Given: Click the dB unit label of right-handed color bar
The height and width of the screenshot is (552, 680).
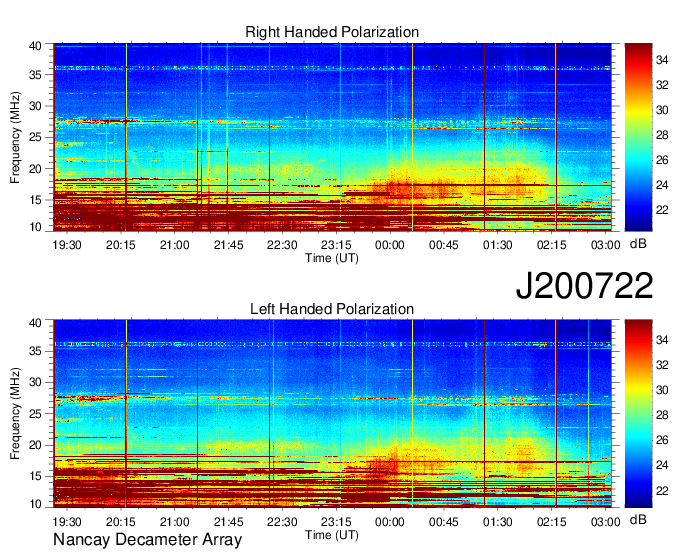Looking at the screenshot, I should 638,244.
